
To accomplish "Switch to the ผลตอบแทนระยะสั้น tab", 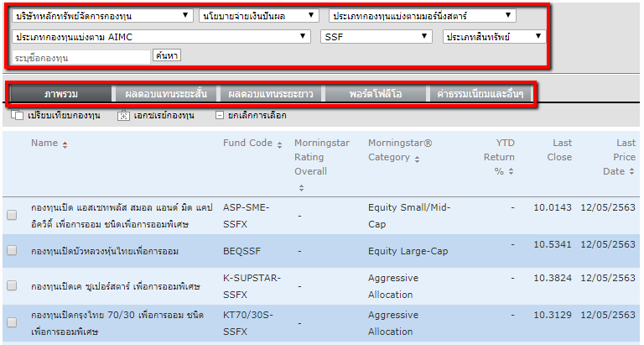I will click(x=164, y=94).
